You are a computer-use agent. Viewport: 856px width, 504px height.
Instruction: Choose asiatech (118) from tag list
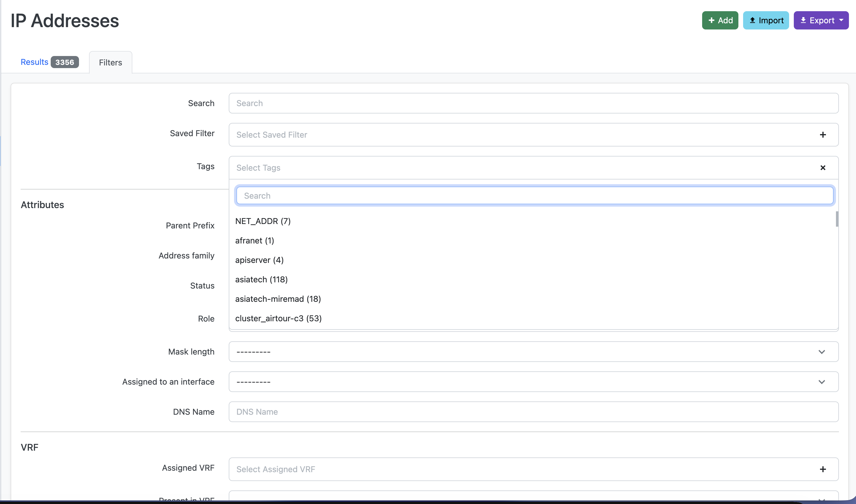pos(261,279)
